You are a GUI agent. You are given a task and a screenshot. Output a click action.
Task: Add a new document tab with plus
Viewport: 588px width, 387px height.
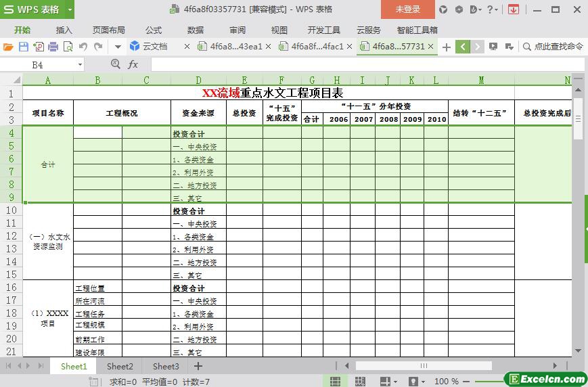pyautogui.click(x=447, y=47)
